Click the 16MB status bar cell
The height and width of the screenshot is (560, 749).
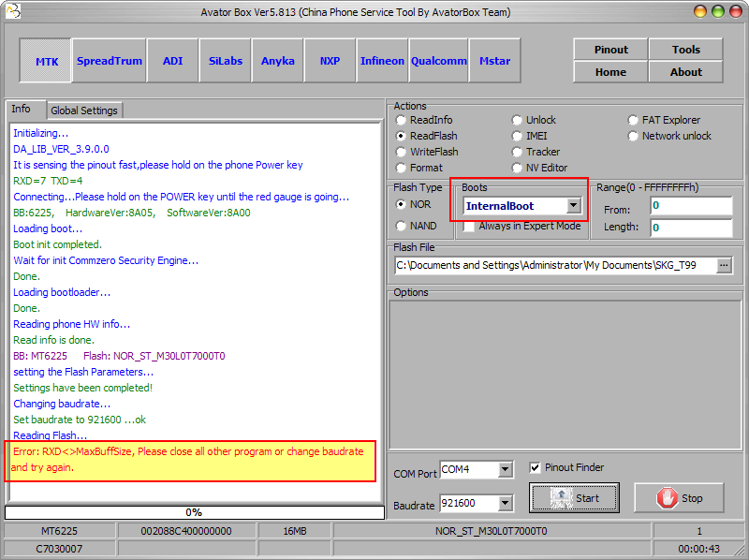click(294, 531)
